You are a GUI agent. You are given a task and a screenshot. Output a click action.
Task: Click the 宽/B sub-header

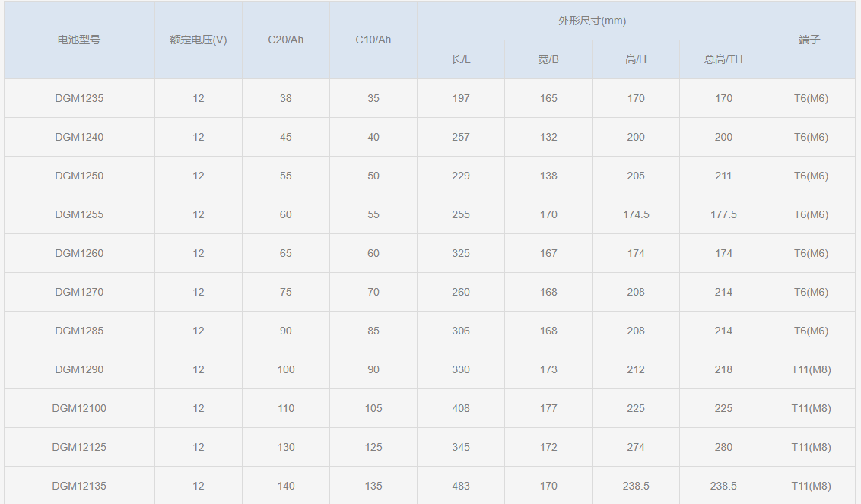(548, 59)
